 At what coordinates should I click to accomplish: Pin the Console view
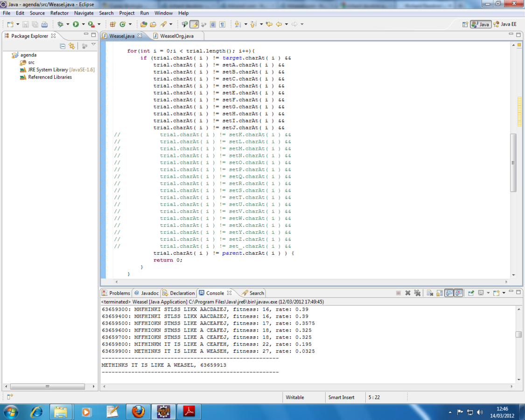[471, 293]
